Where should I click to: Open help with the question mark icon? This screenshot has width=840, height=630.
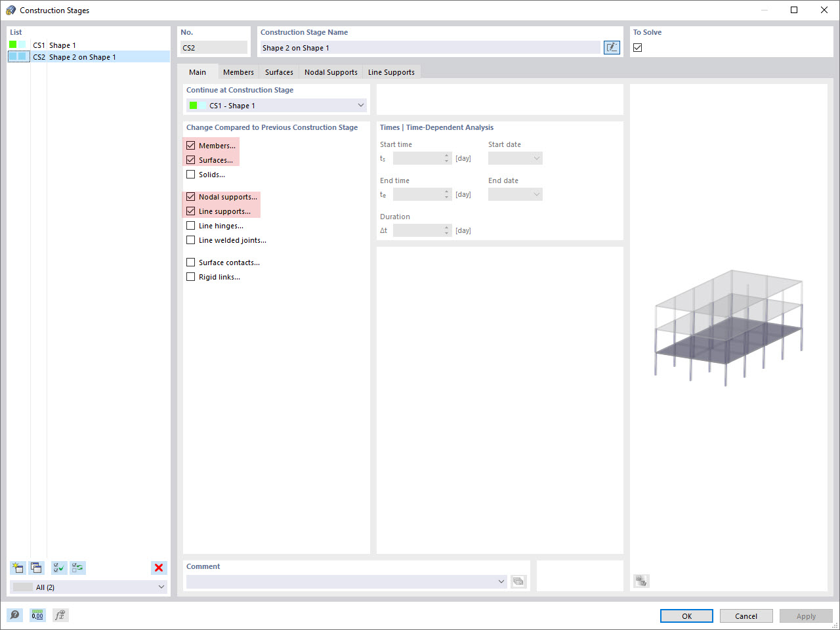(14, 615)
